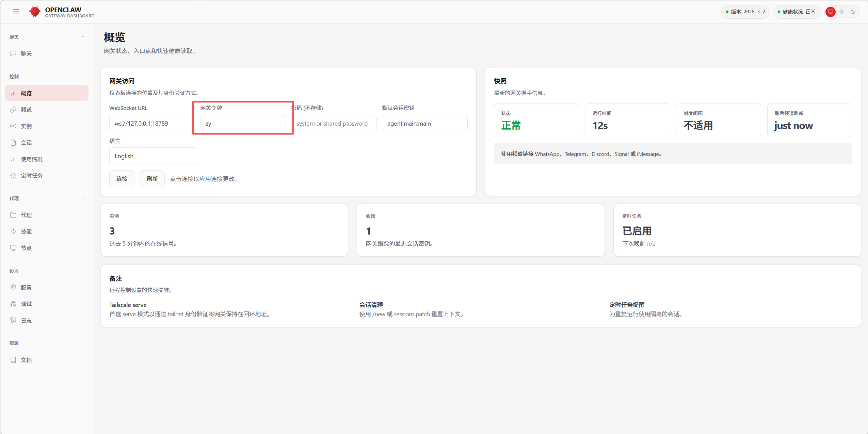Image resolution: width=868 pixels, height=434 pixels.
Task: Collapse the 控制 sidebar section
Action: coord(83,76)
